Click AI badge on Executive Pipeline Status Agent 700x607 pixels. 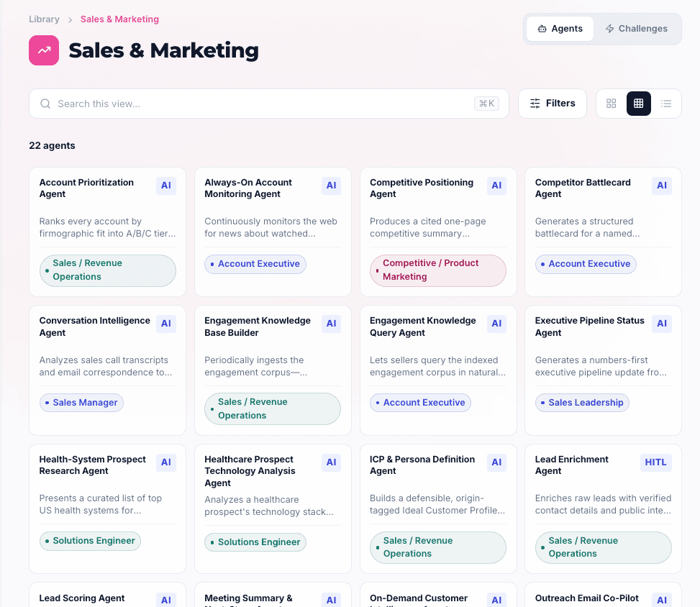click(662, 324)
